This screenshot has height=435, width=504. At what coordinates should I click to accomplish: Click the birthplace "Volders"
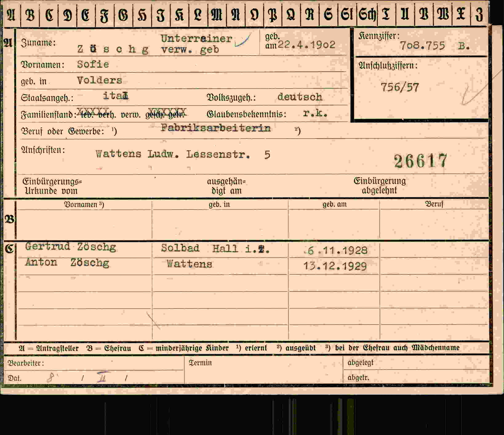[x=99, y=80]
